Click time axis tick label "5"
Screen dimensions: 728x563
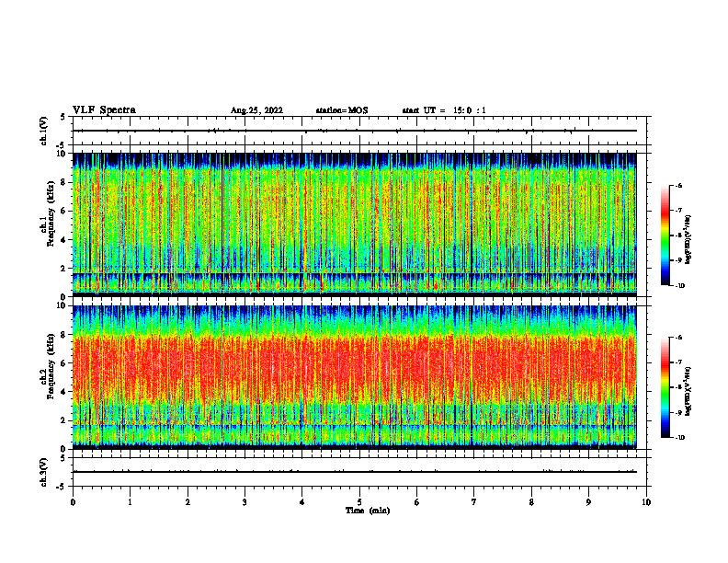click(359, 502)
